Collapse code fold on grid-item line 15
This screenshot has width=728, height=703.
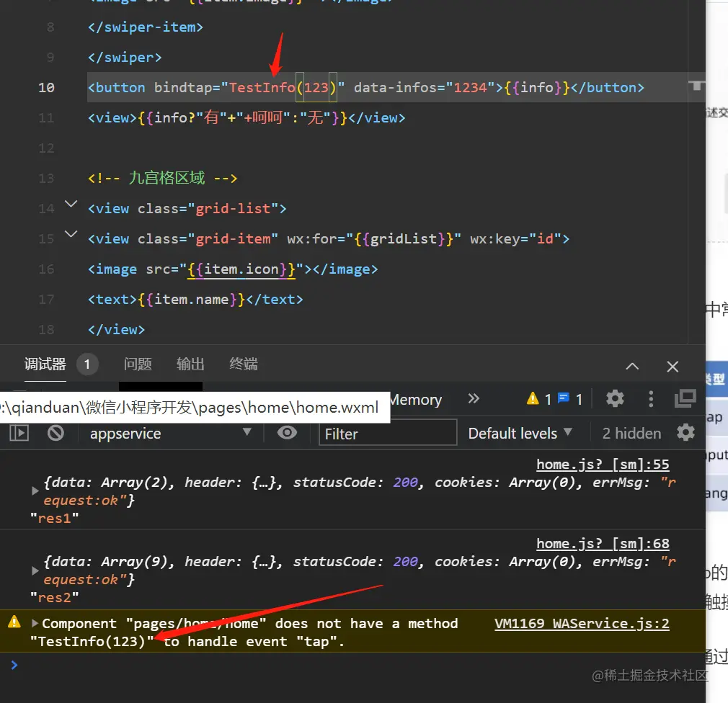tap(71, 234)
